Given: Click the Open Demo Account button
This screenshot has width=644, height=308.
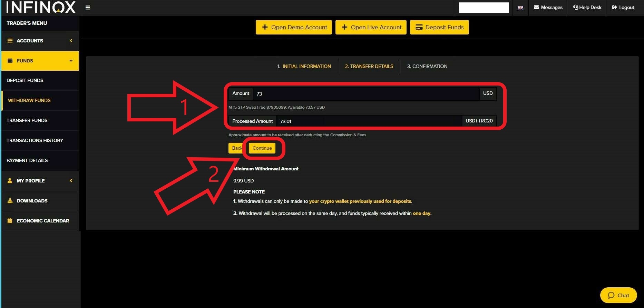Looking at the screenshot, I should coord(294,27).
